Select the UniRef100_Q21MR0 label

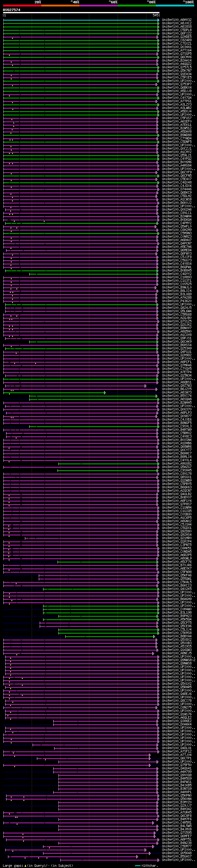click(177, 538)
